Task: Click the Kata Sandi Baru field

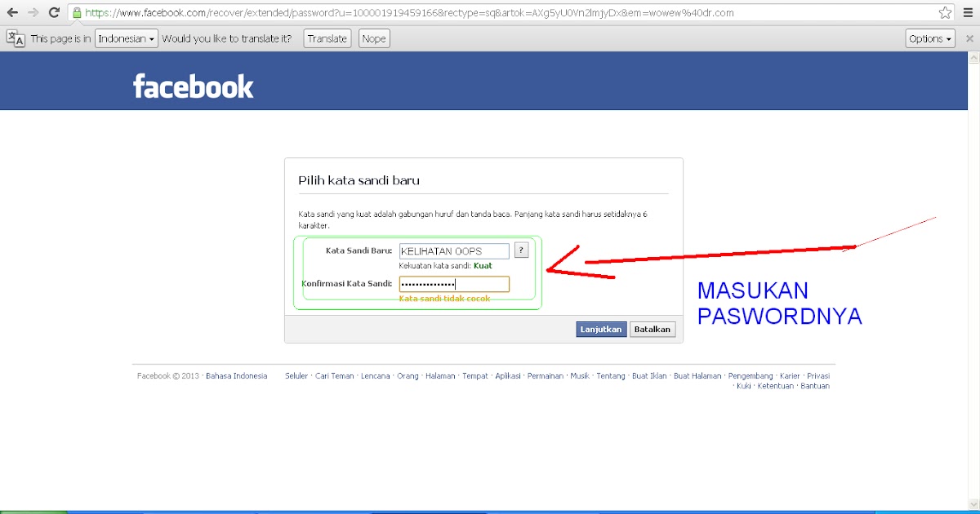Action: click(x=454, y=251)
